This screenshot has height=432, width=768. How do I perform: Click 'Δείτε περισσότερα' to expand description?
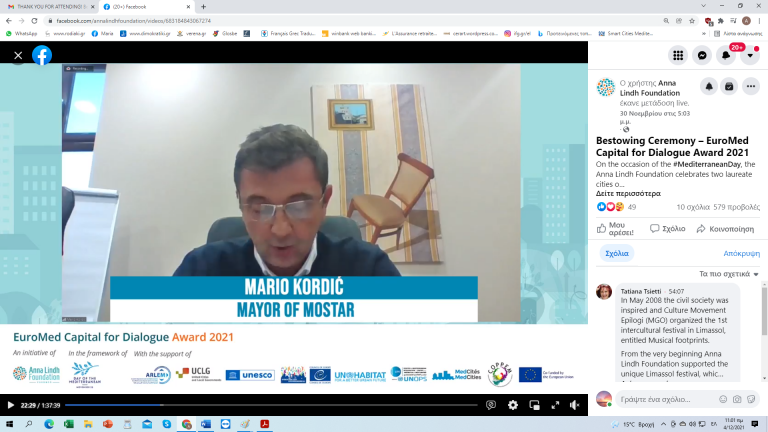coord(628,193)
